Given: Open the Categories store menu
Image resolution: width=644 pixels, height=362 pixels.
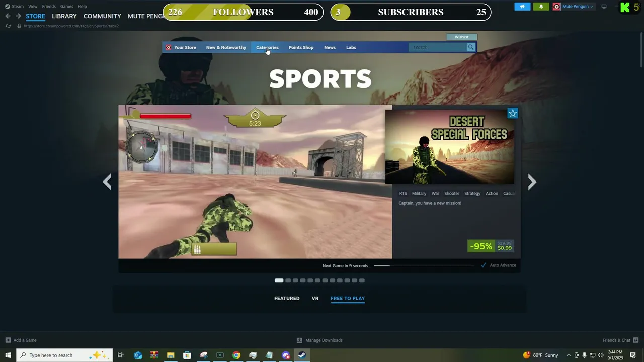Looking at the screenshot, I should (x=267, y=47).
